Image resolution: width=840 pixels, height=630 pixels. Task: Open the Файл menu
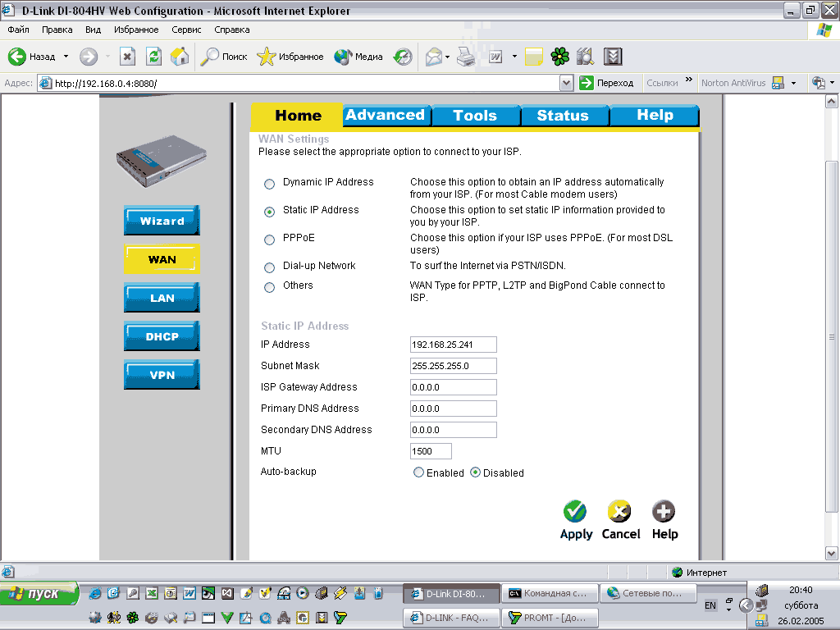coord(18,30)
